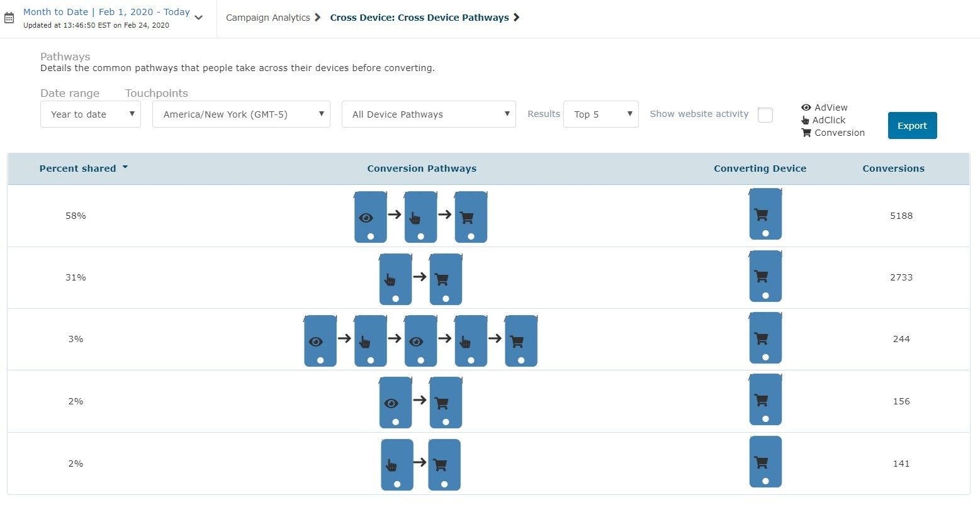Open the Year to date dropdown
Image resolution: width=980 pixels, height=505 pixels.
click(x=91, y=114)
